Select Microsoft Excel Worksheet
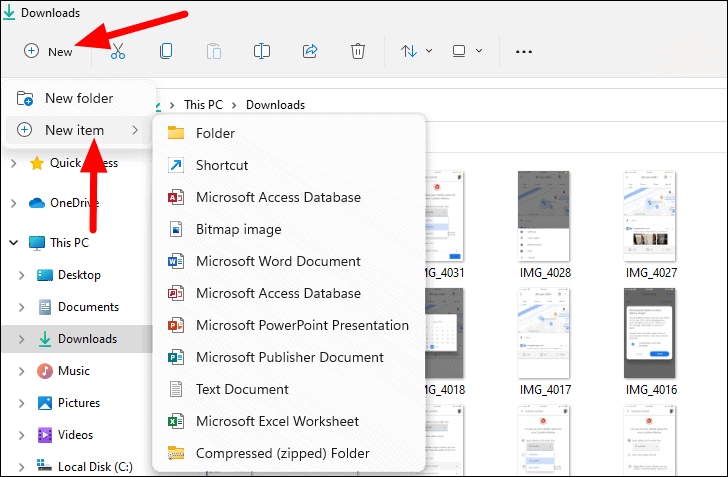The height and width of the screenshot is (477, 728). [288, 422]
